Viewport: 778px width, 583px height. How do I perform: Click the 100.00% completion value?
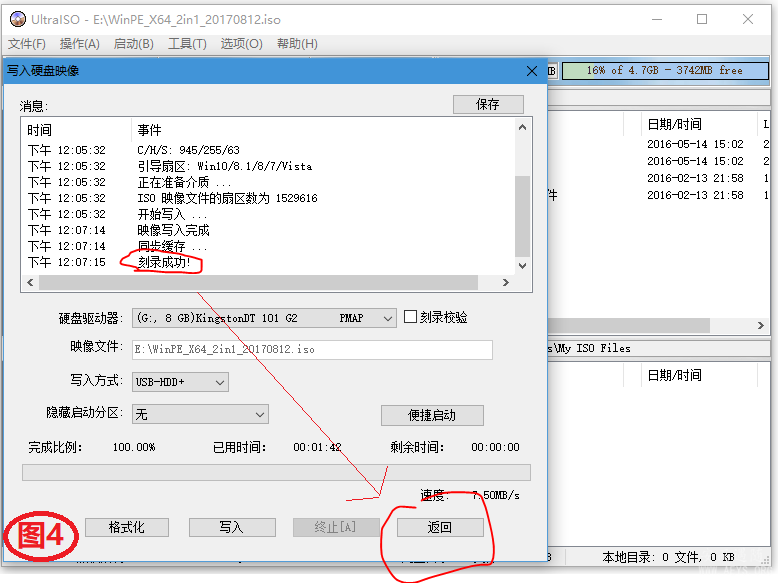coord(134,447)
